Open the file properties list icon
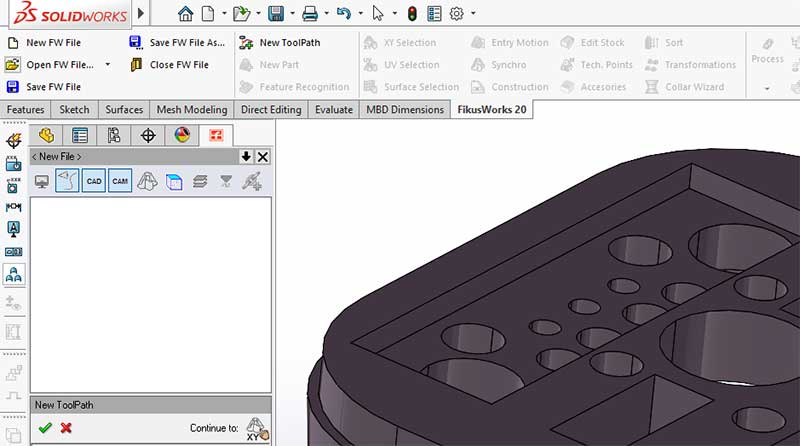 coord(434,14)
